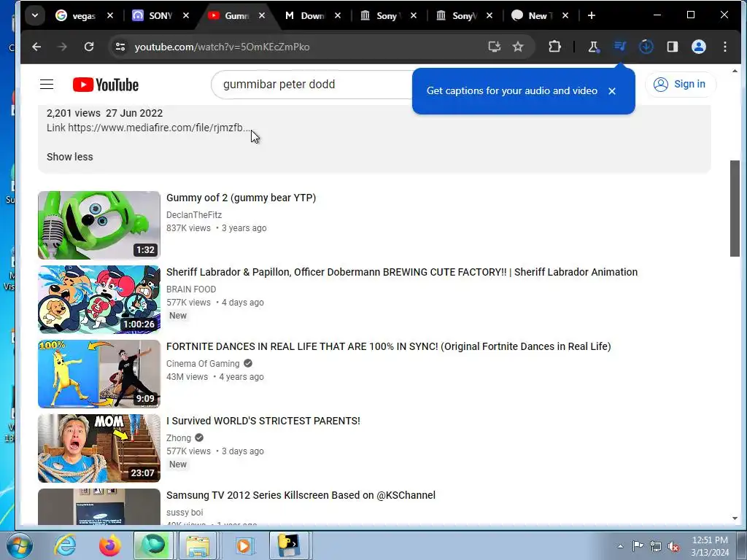Open the Zhong channel name
The height and width of the screenshot is (560, 747).
click(x=179, y=437)
